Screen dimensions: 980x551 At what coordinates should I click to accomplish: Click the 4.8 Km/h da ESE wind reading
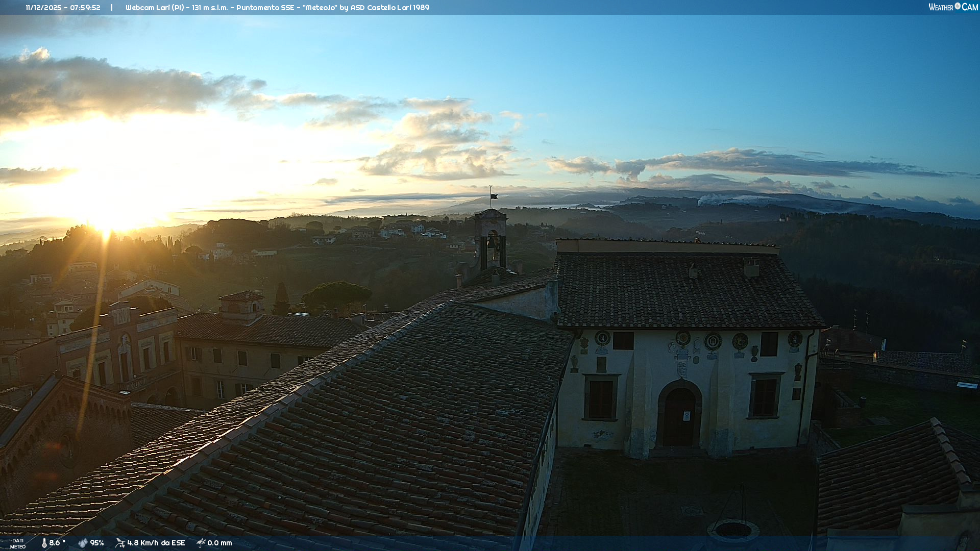coord(156,543)
